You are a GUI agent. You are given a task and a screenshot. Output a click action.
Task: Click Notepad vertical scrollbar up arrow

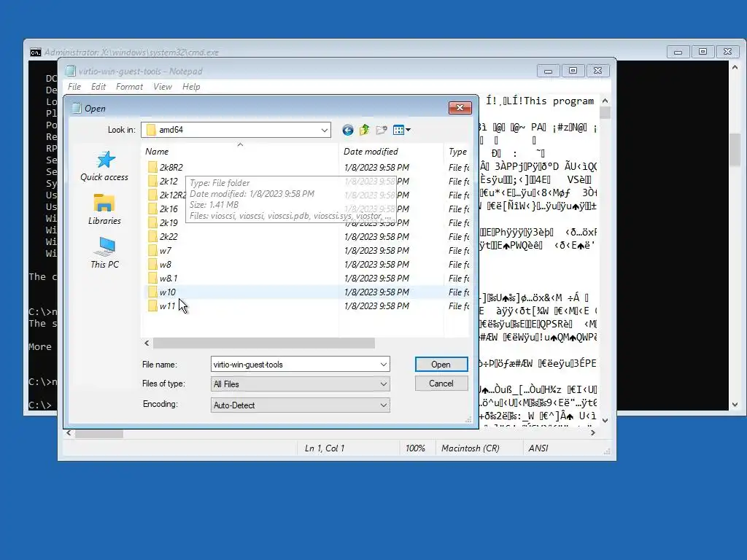pyautogui.click(x=605, y=101)
